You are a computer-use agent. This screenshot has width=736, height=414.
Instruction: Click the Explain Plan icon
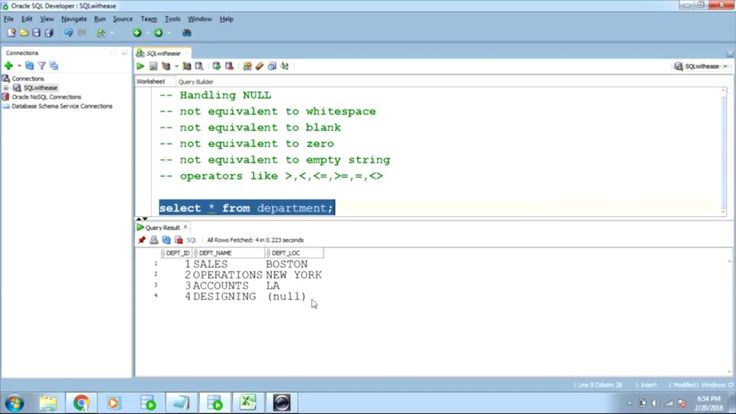[x=166, y=66]
